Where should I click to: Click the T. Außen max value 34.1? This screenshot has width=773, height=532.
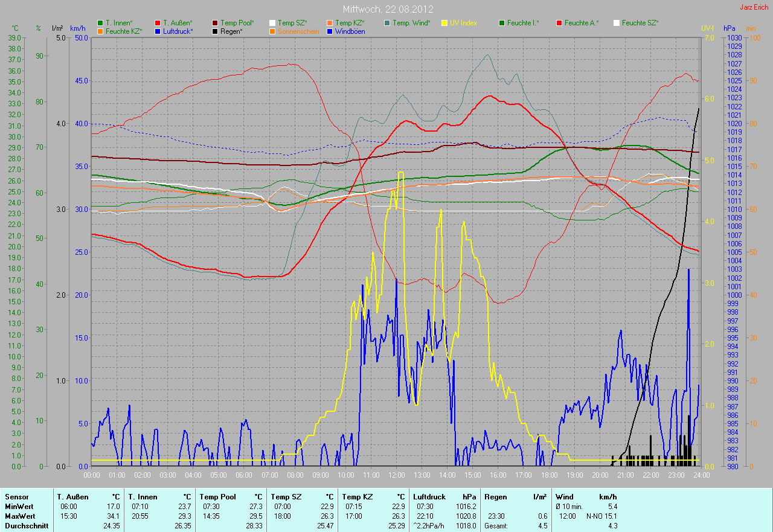coord(112,516)
